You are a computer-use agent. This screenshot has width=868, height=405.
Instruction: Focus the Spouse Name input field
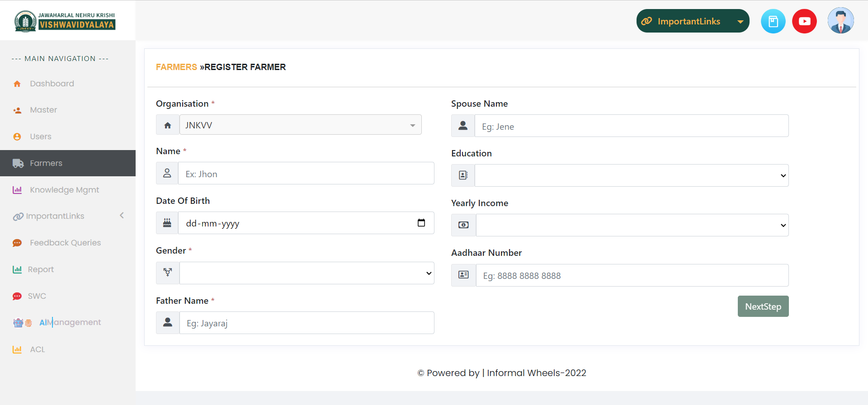tap(632, 126)
